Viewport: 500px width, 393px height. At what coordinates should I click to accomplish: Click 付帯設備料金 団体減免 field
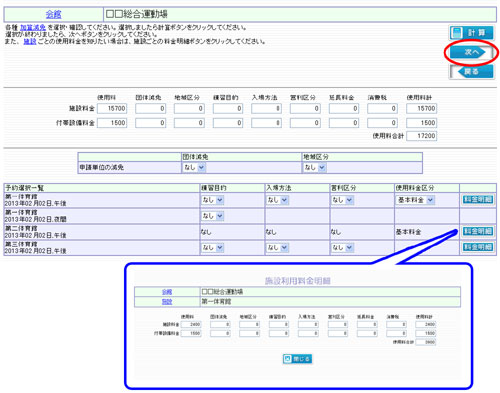point(150,123)
